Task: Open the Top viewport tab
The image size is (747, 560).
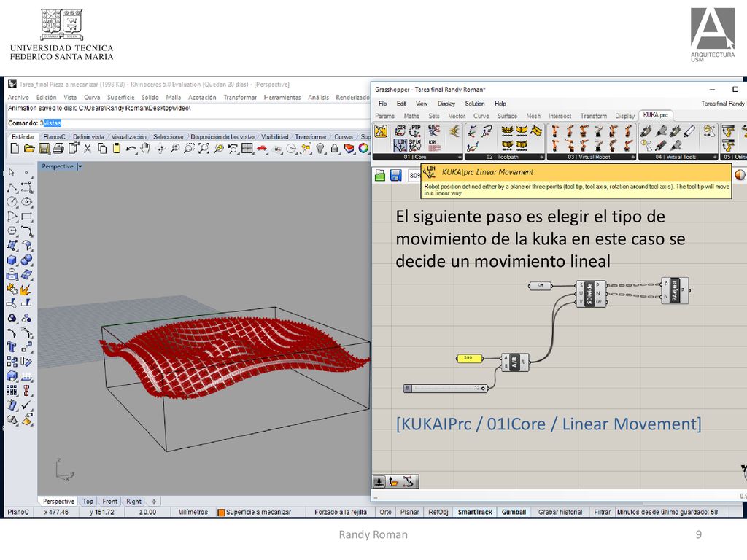Action: click(x=88, y=502)
